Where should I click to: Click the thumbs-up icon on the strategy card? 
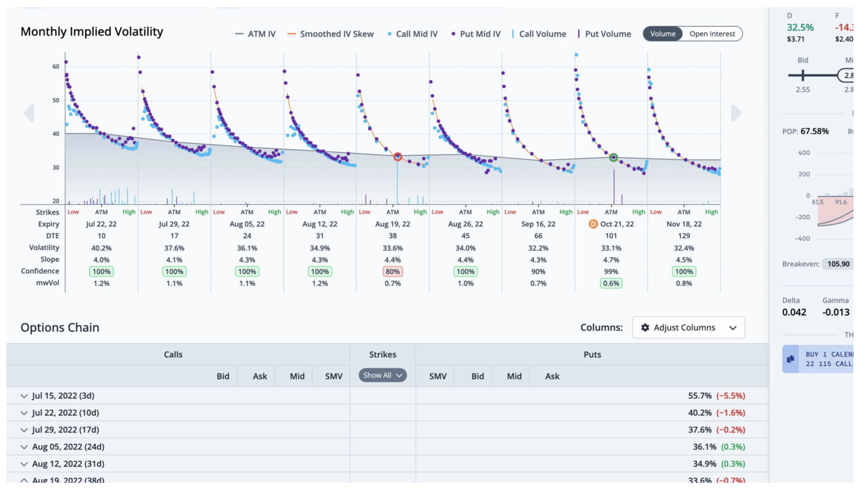(791, 358)
